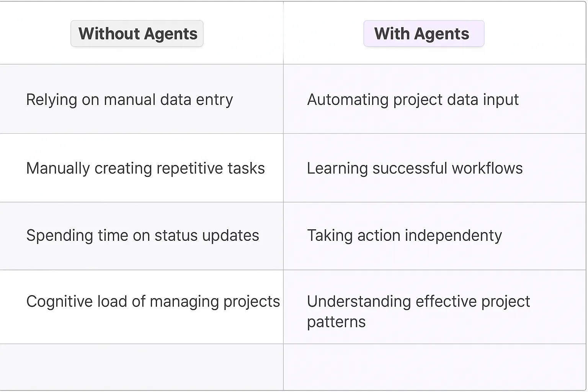588x392 pixels.
Task: Select the "Cognitive load of managing projects" cell
Action: [x=153, y=302]
